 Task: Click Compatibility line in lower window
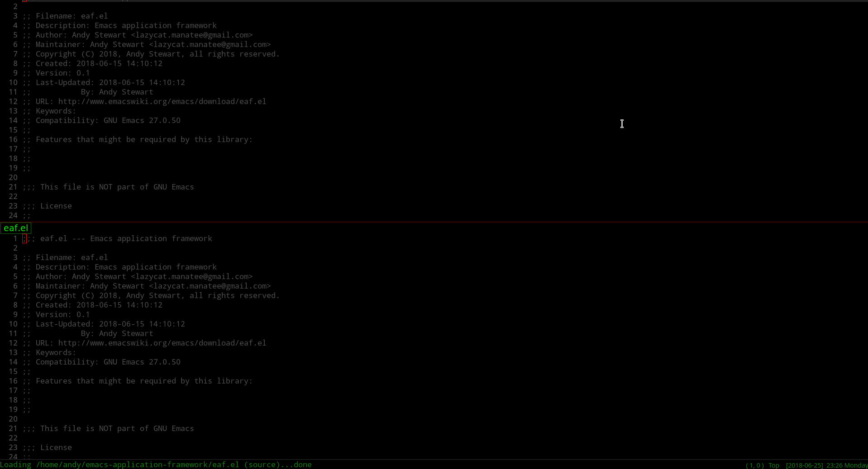tap(101, 362)
